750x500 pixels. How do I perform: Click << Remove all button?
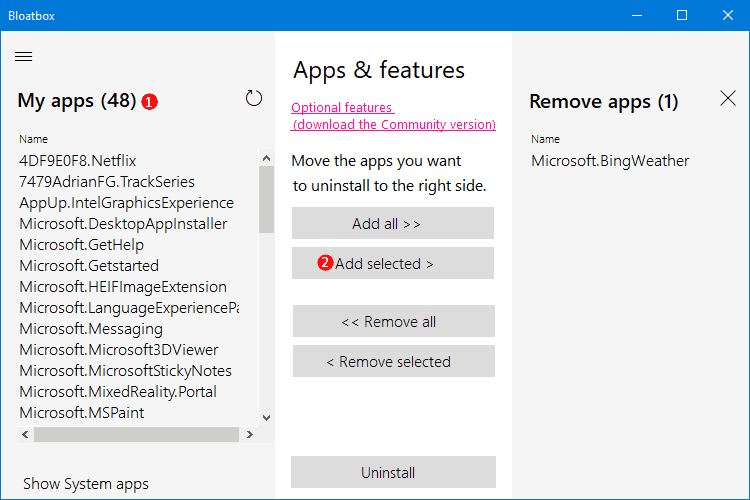[394, 321]
